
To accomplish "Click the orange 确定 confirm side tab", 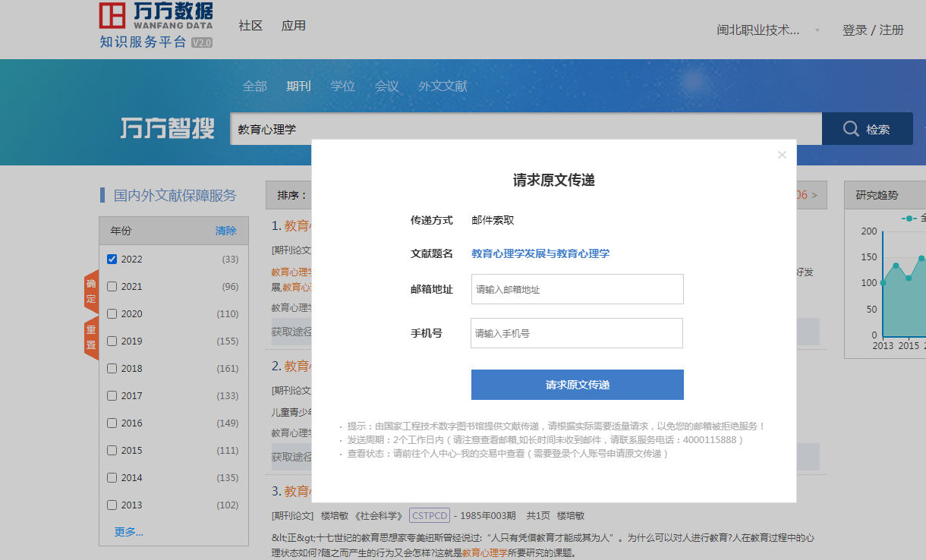I will coord(90,288).
